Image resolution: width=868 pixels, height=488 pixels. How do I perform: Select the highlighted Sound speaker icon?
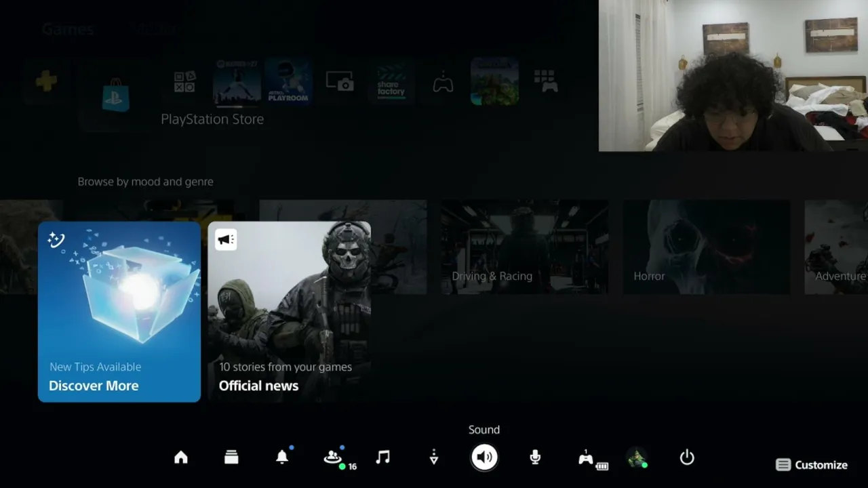click(484, 457)
